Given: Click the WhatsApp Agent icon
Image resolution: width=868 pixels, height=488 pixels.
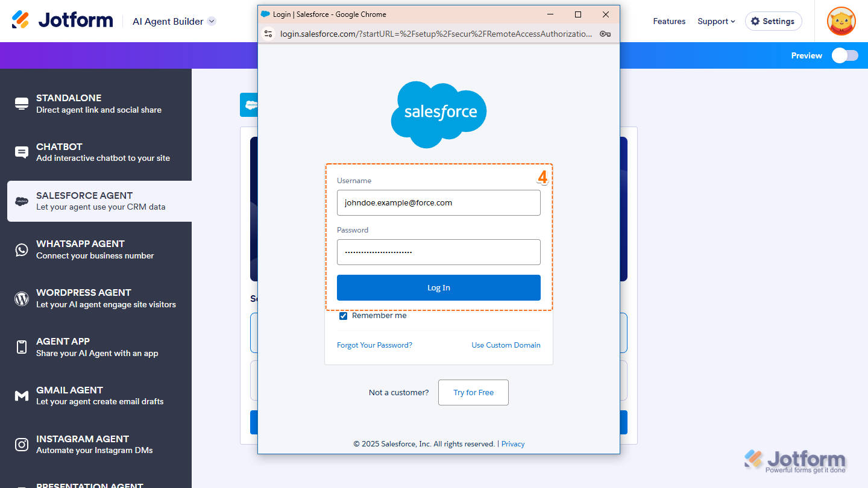Looking at the screenshot, I should [x=22, y=249].
